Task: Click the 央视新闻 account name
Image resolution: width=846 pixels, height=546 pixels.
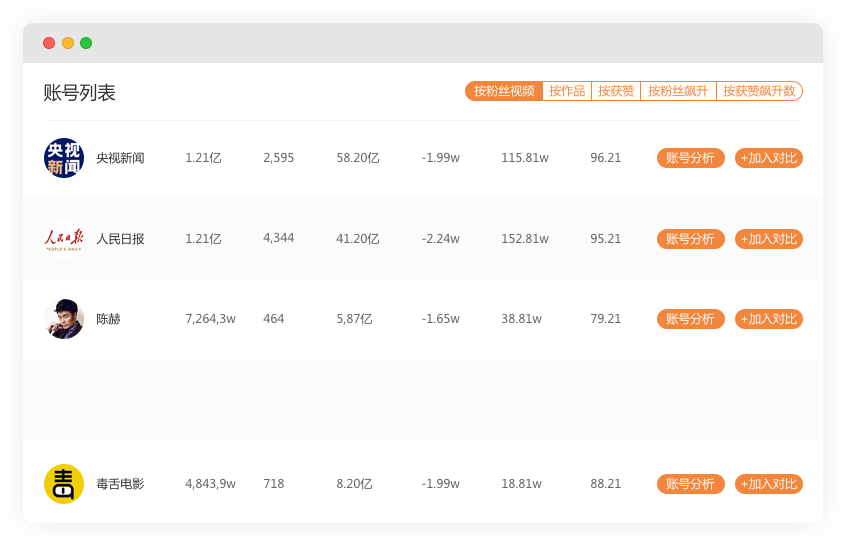Action: (x=120, y=158)
